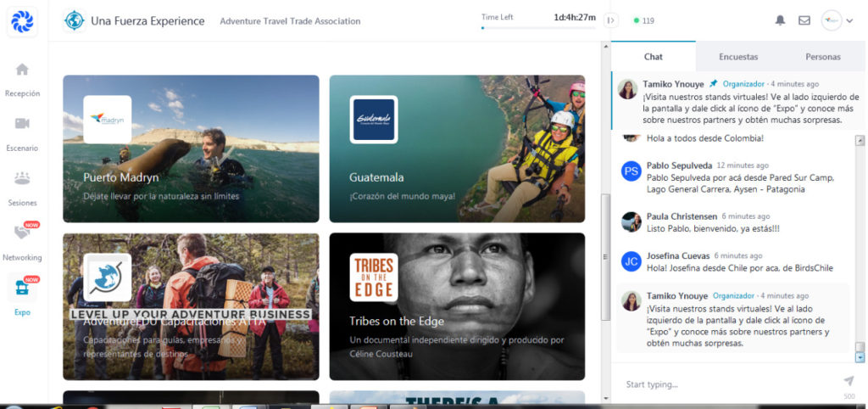Click the 'Listo Pablo, bienvenido' message
This screenshot has height=409, width=868.
tap(713, 228)
